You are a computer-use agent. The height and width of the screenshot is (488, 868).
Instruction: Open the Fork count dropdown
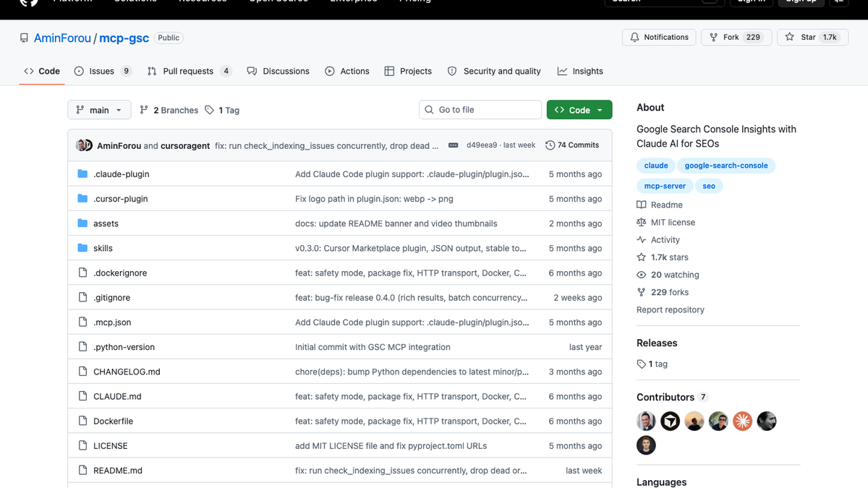[736, 38]
